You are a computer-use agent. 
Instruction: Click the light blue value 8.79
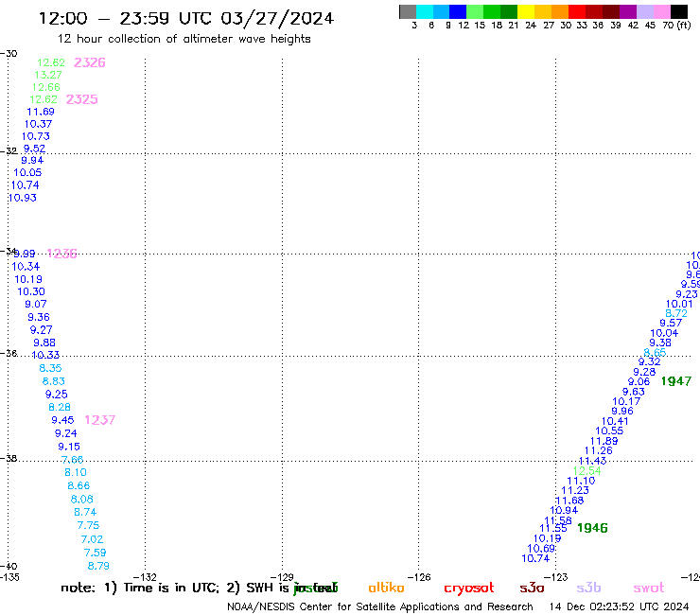[98, 566]
